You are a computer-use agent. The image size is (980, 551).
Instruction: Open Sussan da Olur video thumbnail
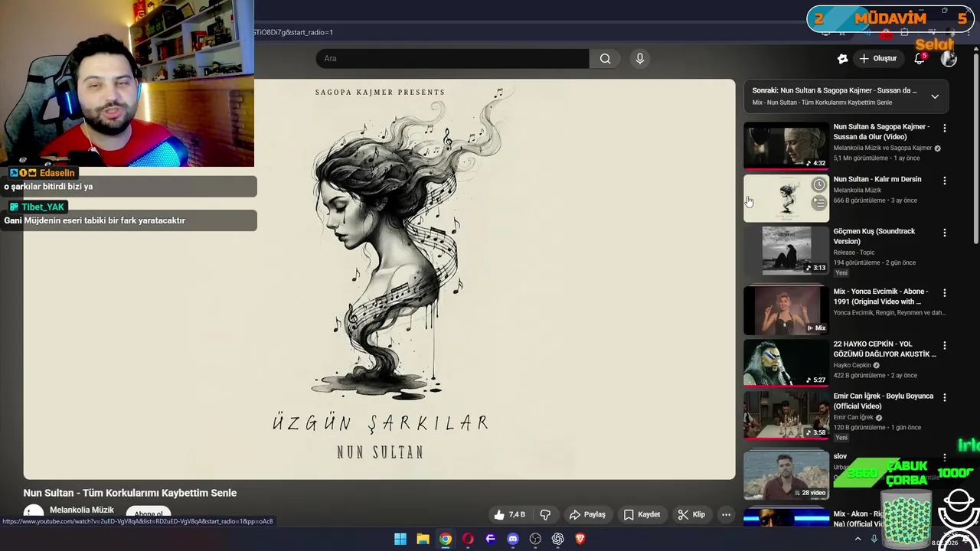coord(786,145)
